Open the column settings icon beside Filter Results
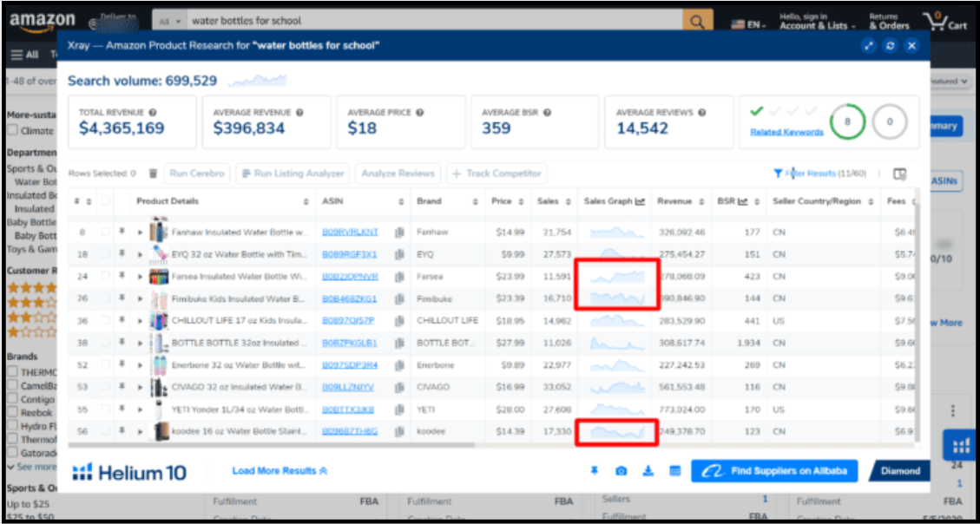Screen dimensions: 980x524 899,174
